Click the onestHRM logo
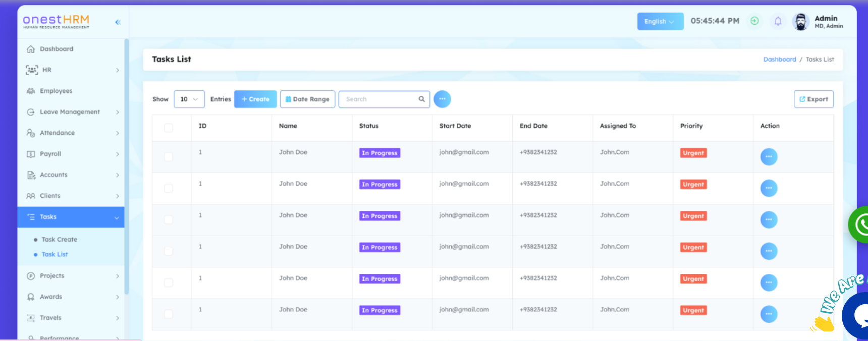 [x=56, y=21]
